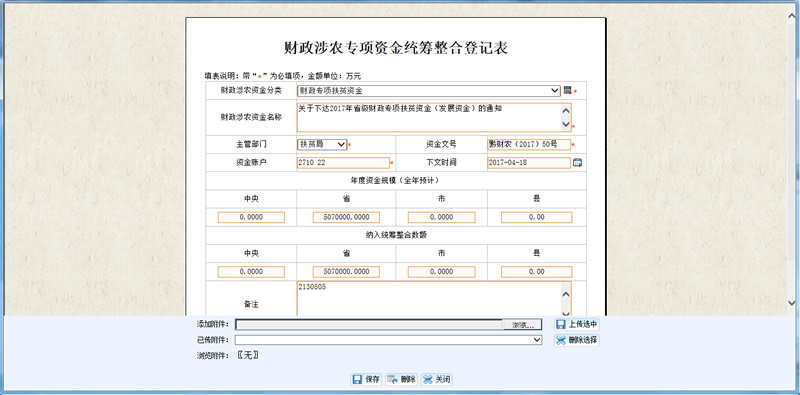Click the 纳入统筹整合数额 县 amount field
Viewport: 800px width, 395px height.
537,272
